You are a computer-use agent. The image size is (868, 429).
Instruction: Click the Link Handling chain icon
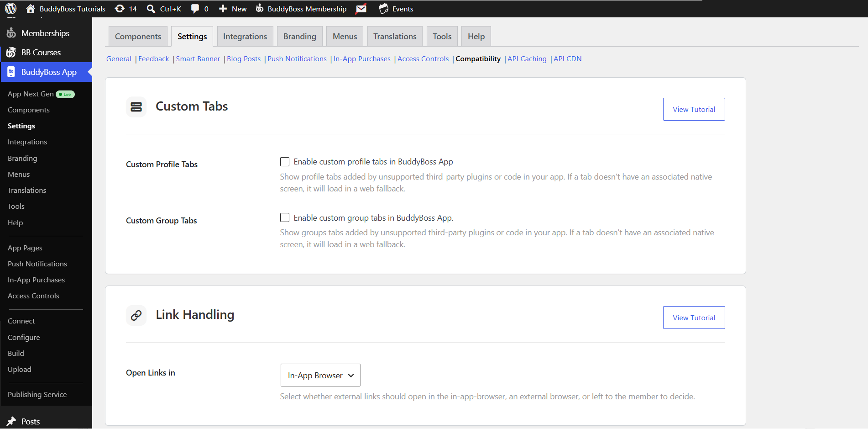[x=136, y=315]
